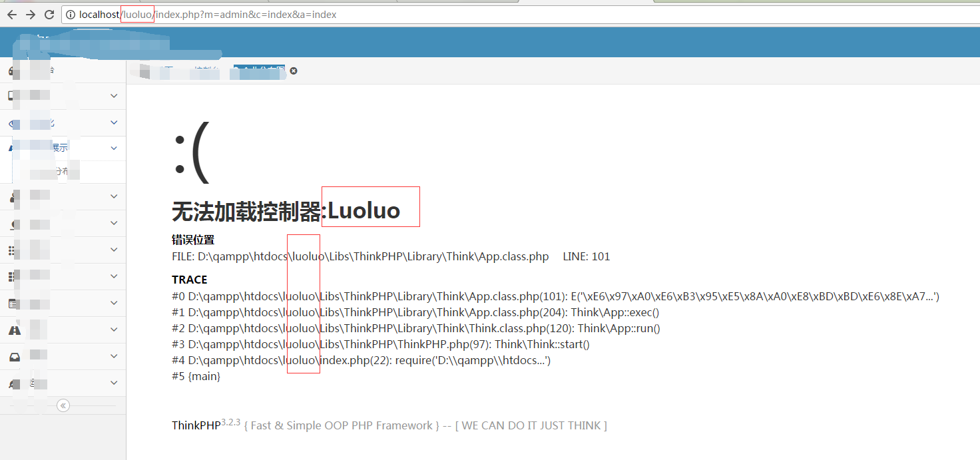
Task: Collapse the expanded 展示 sidebar menu chevron
Action: coord(114,148)
